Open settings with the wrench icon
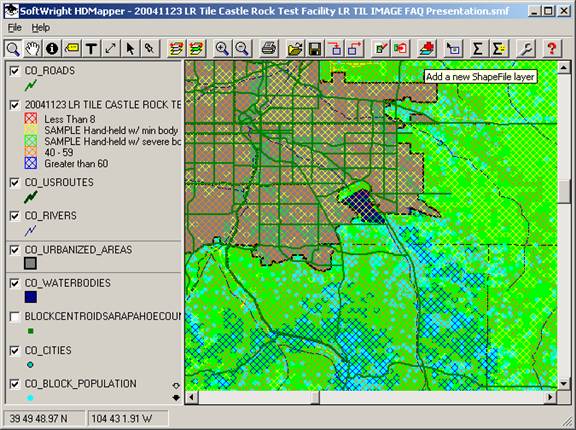This screenshot has height=430, width=576. pyautogui.click(x=525, y=48)
